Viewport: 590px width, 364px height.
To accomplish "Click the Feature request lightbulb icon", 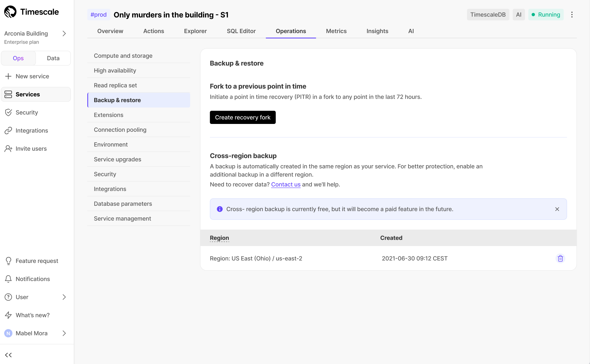I will (x=8, y=261).
